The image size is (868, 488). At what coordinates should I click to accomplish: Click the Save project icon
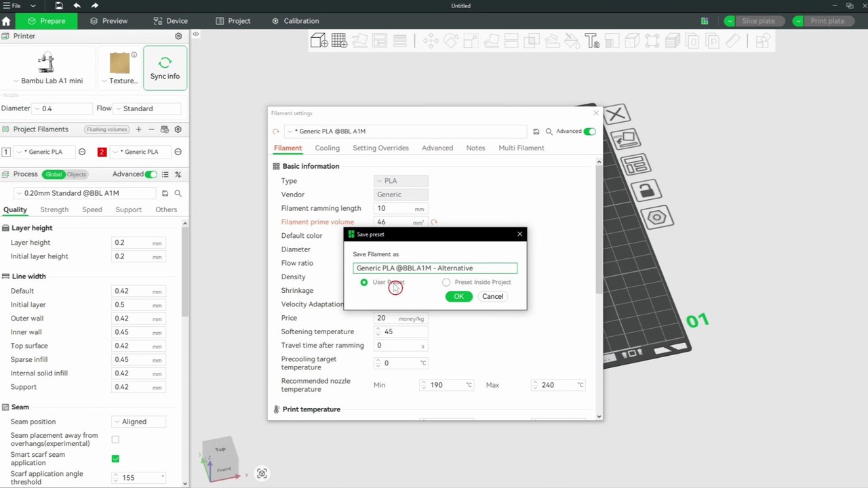tap(59, 5)
